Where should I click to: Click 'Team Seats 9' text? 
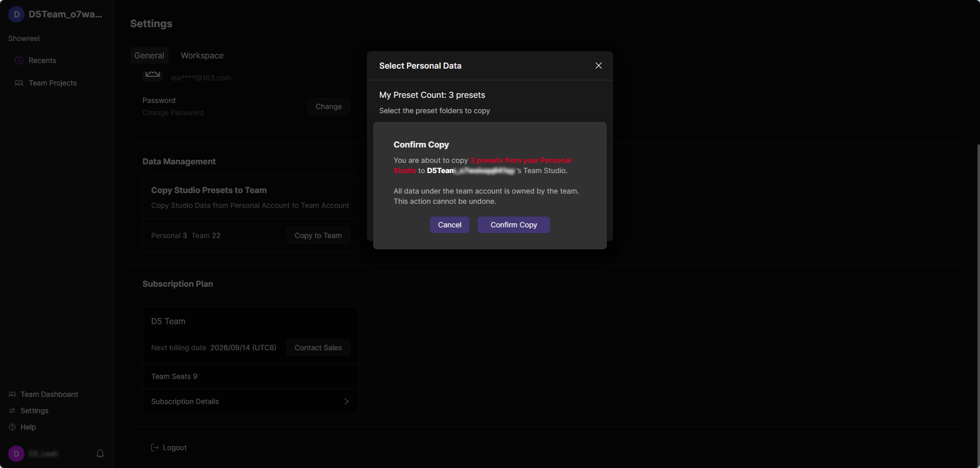(174, 376)
